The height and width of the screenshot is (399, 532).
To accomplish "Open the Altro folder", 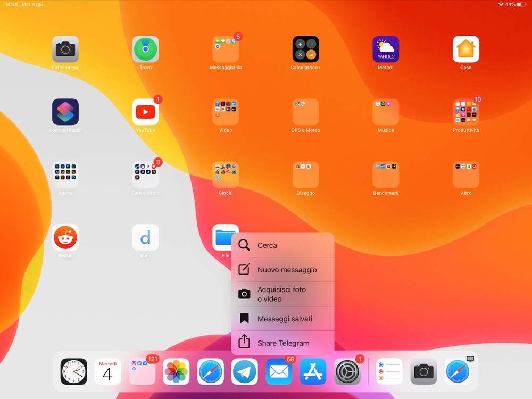I will coord(466,174).
